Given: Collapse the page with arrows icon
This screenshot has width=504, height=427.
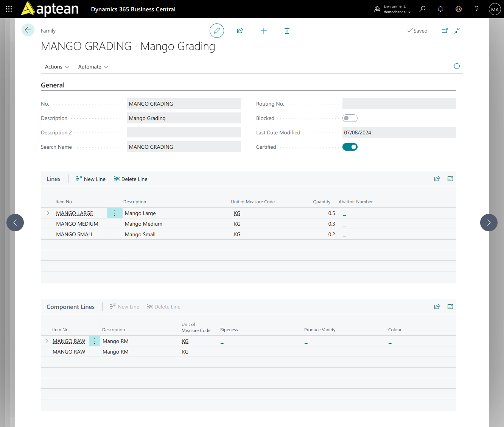Looking at the screenshot, I should point(457,31).
